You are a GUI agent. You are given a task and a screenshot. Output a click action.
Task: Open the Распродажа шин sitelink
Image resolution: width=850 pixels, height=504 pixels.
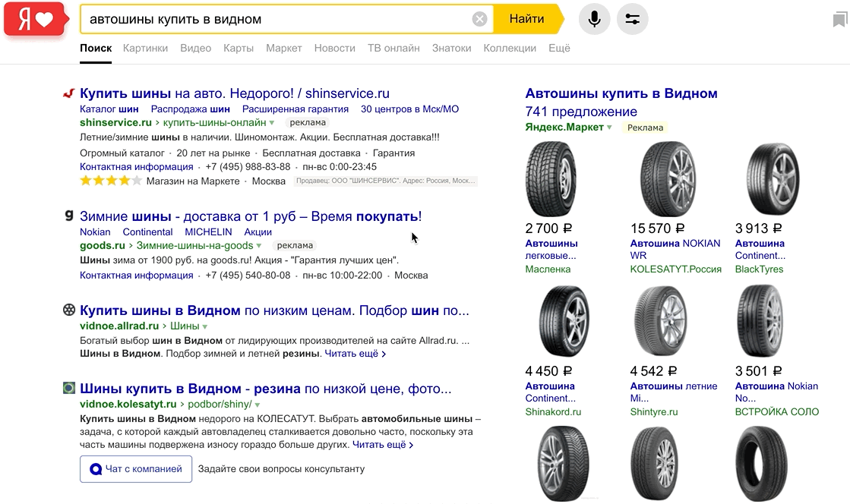tap(190, 109)
